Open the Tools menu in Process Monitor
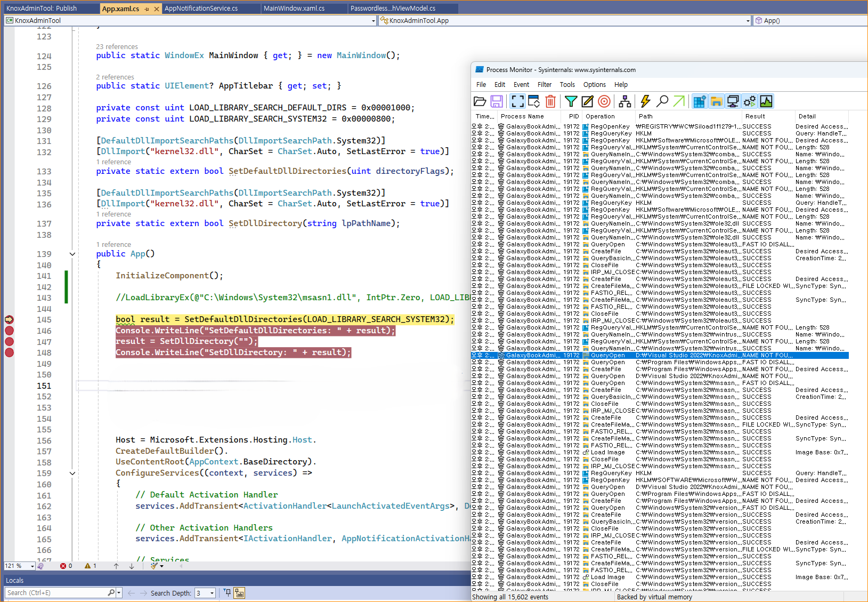This screenshot has height=602, width=868. [567, 84]
